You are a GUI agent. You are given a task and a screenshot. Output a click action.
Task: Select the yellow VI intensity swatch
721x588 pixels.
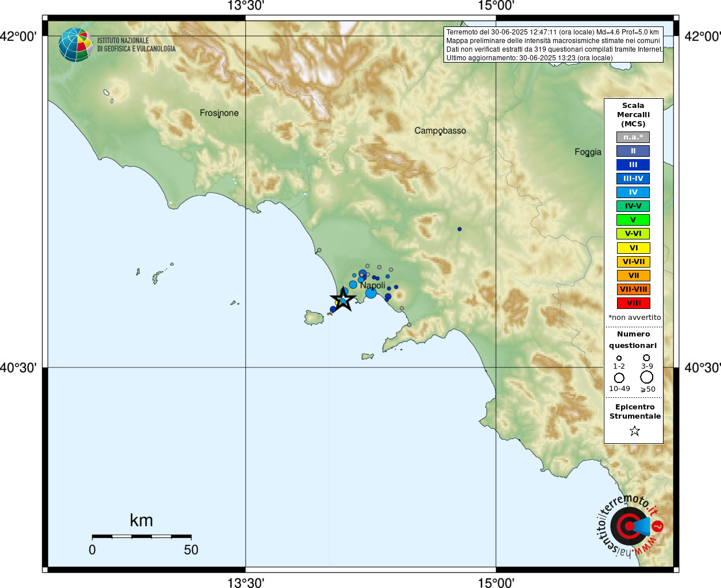click(x=633, y=248)
